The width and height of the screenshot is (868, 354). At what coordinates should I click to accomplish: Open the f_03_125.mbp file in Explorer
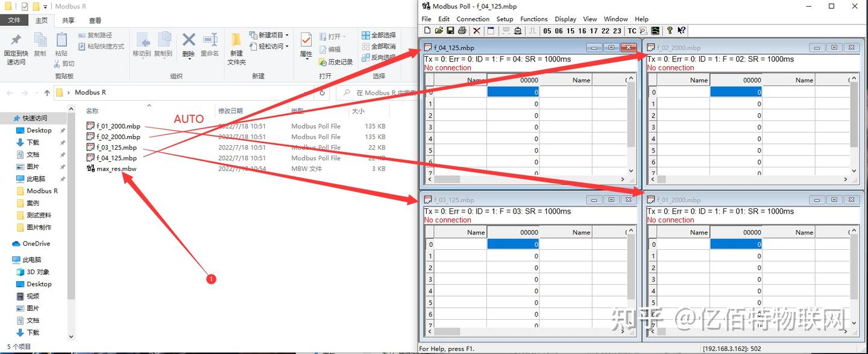click(116, 147)
